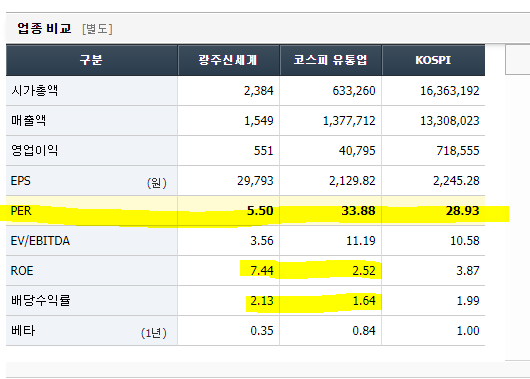Click the [별도] label next to title
The image size is (530, 379).
point(97,29)
